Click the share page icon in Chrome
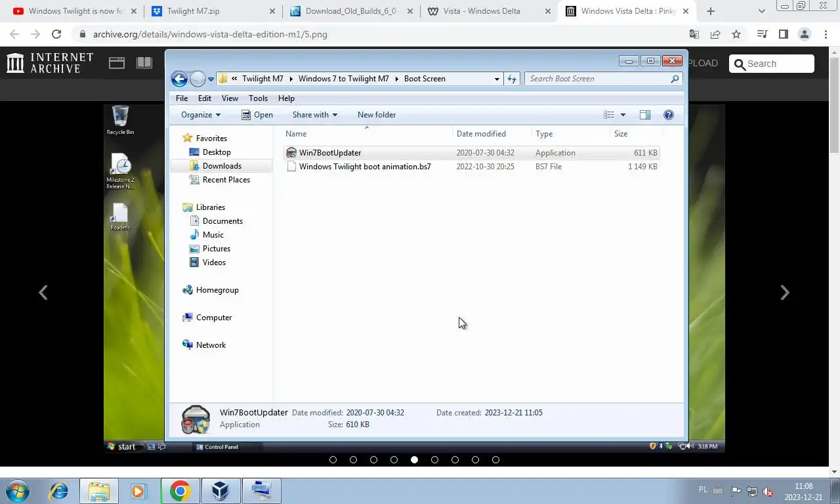 click(x=715, y=34)
